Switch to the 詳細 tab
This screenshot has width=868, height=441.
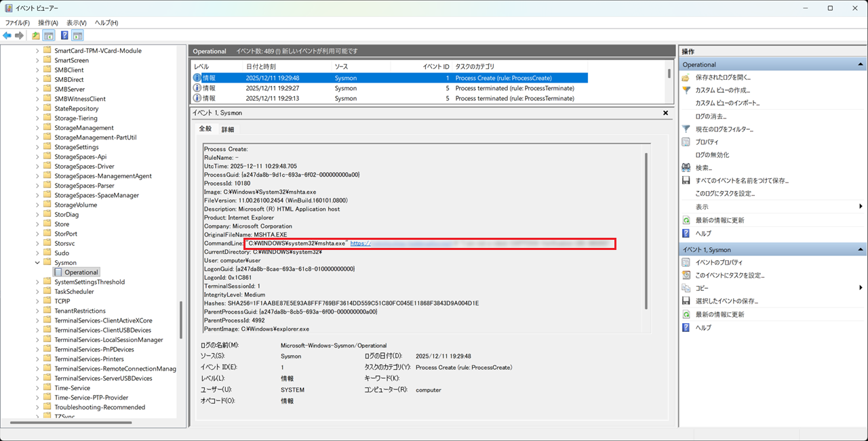click(228, 129)
